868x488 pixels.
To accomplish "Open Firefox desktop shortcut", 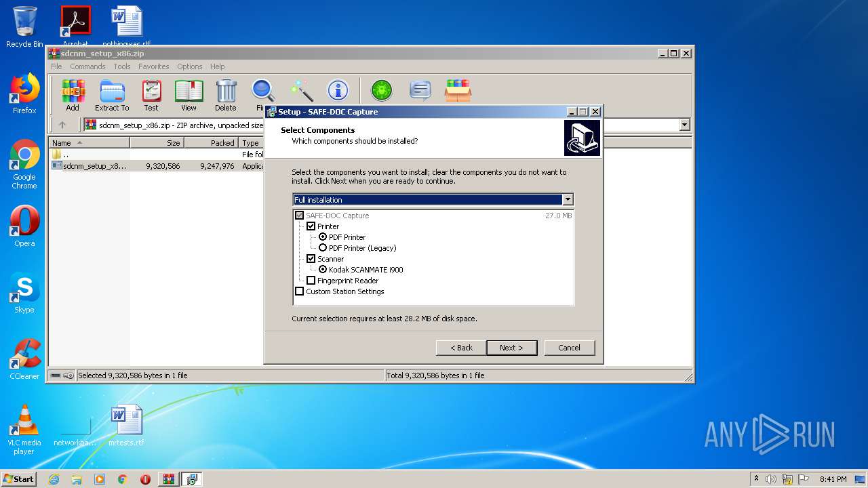I will click(24, 94).
